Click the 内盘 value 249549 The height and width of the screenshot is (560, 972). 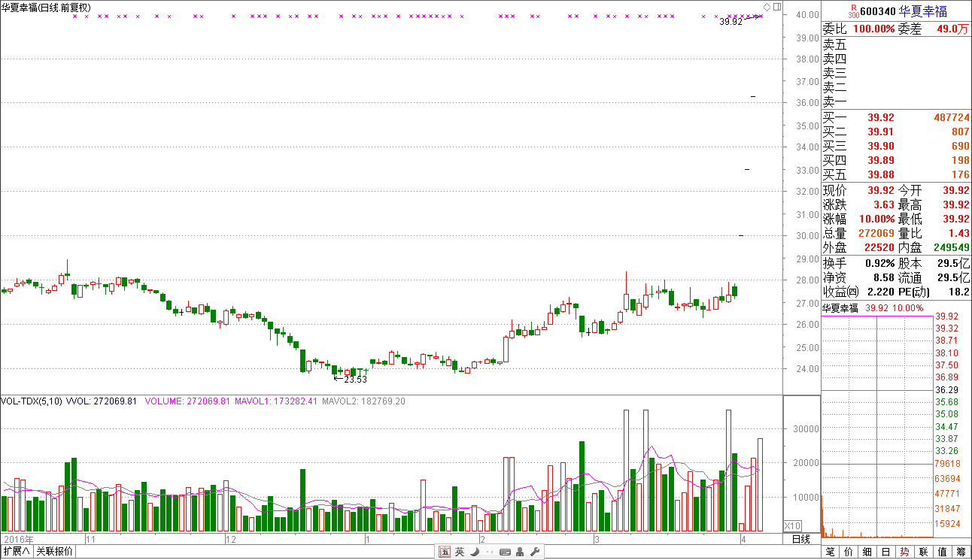950,248
